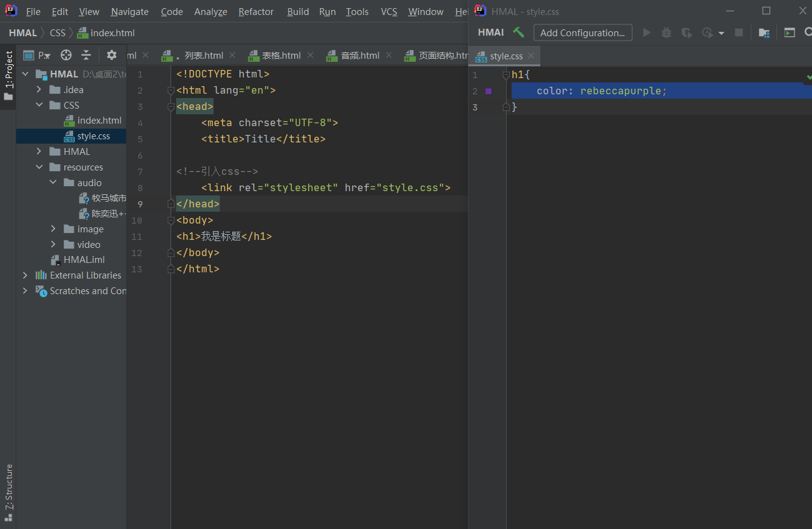Screen dimensions: 812x529
Task: Expand External Libraries node
Action: [x=25, y=275]
